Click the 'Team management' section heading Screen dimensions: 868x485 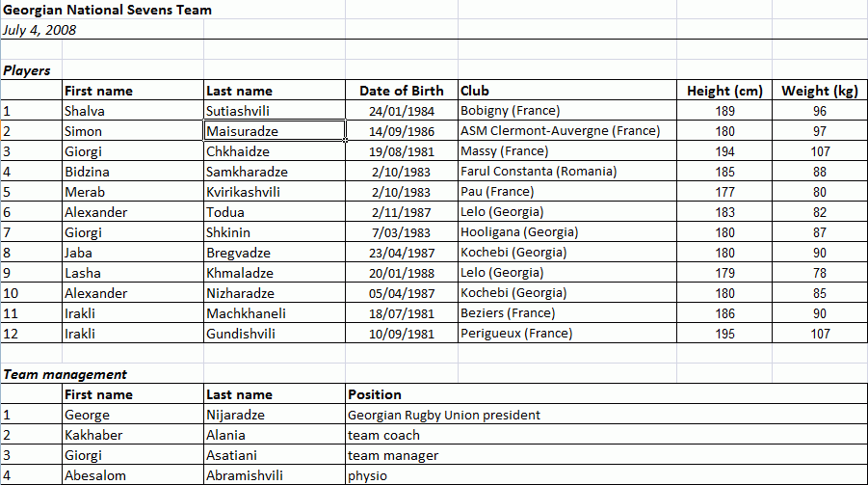[65, 374]
